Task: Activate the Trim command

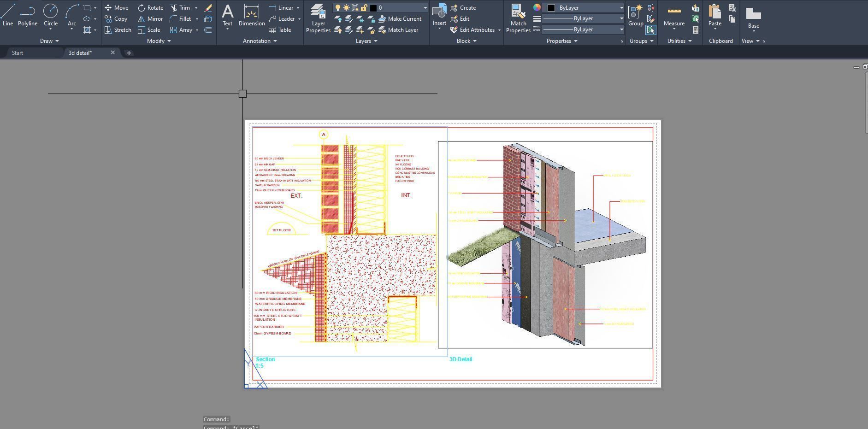Action: (x=180, y=8)
